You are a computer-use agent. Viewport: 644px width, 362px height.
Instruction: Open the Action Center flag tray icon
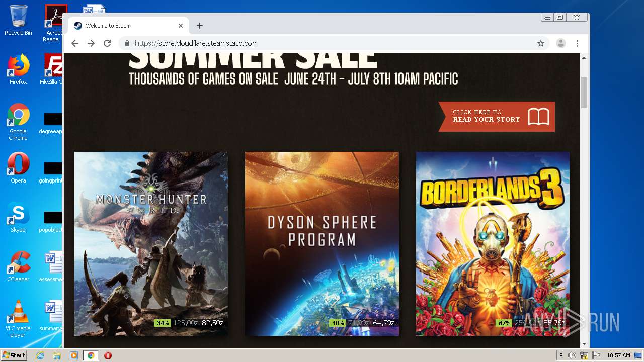click(x=596, y=355)
